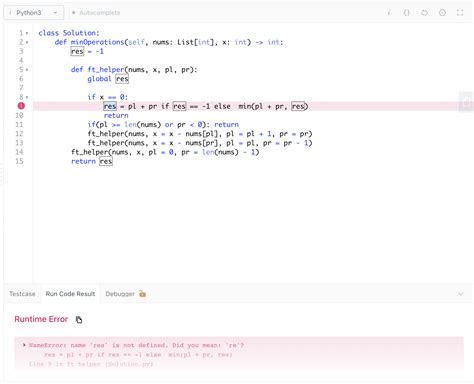Screen dimensions: 474x384
Task: Reset code with the circular arrow icon
Action: pyautogui.click(x=424, y=13)
